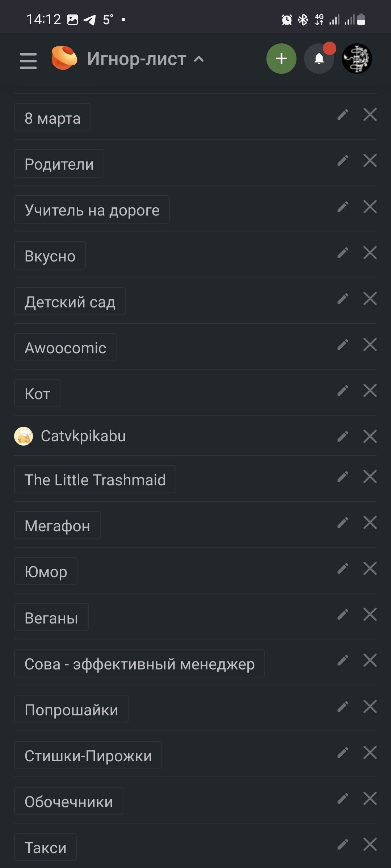The image size is (391, 868).
Task: Edit the '8 марта' ignore entry
Action: (342, 115)
